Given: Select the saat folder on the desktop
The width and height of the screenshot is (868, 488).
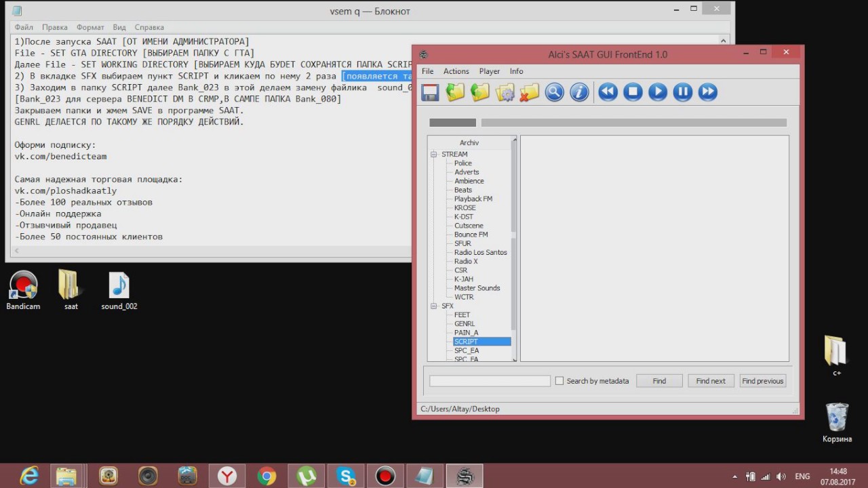Looking at the screenshot, I should click(x=71, y=290).
